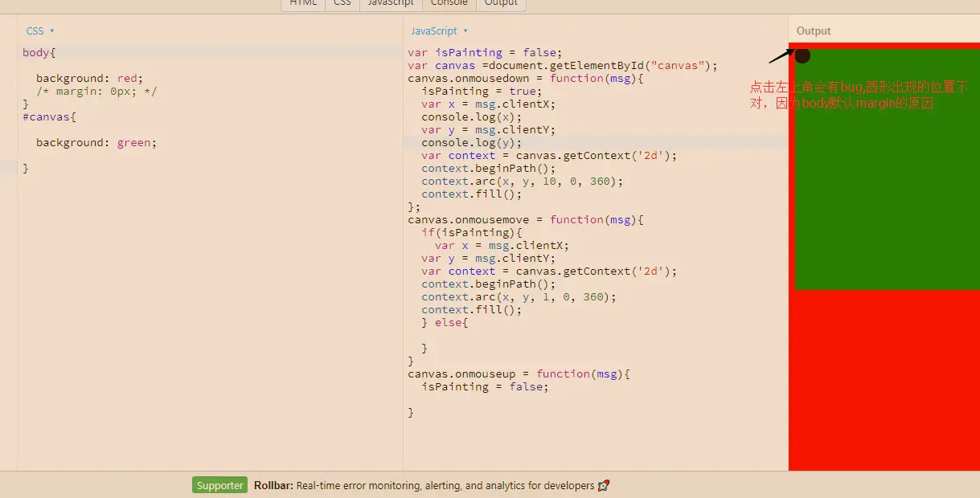
Task: Open the Rollbar real-time error monitoring link
Action: pos(424,485)
